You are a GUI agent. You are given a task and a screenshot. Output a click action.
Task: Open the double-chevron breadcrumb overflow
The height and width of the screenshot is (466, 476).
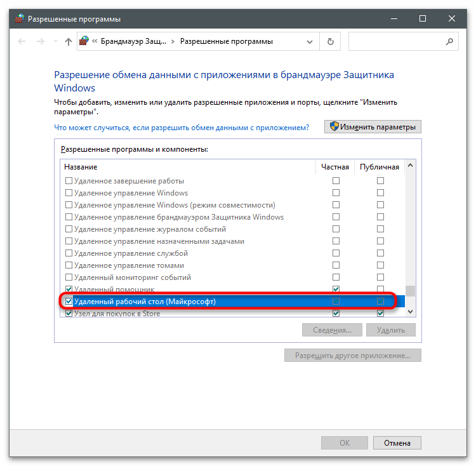(x=95, y=41)
